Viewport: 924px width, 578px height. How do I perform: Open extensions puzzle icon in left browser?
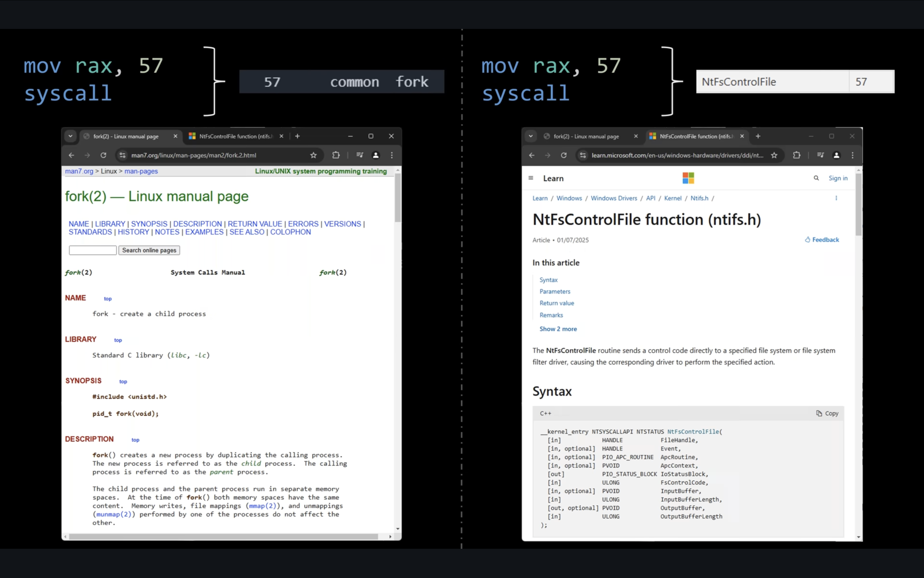tap(336, 155)
